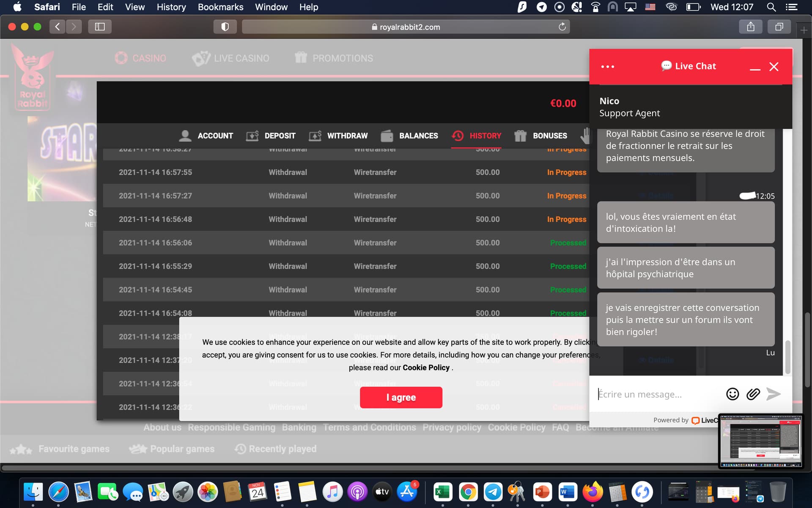Click the attachment paperclip icon in chat
Viewport: 812px width, 508px height.
[x=753, y=394]
